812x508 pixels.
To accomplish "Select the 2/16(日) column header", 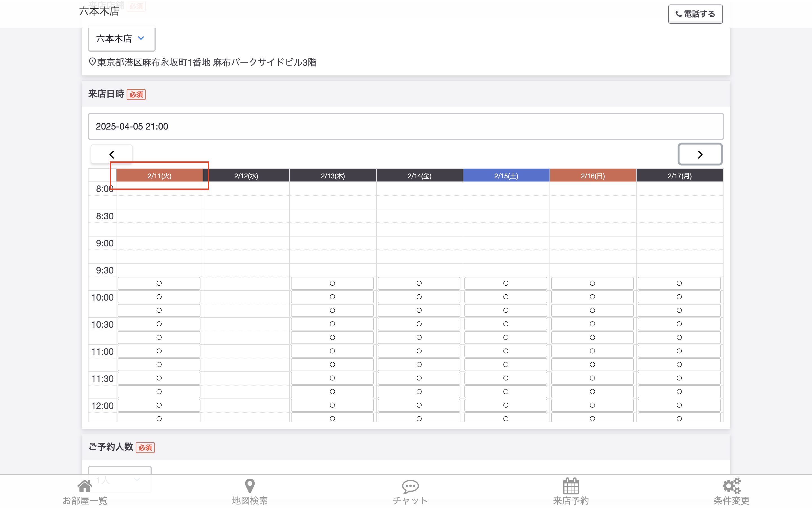I will pyautogui.click(x=593, y=176).
